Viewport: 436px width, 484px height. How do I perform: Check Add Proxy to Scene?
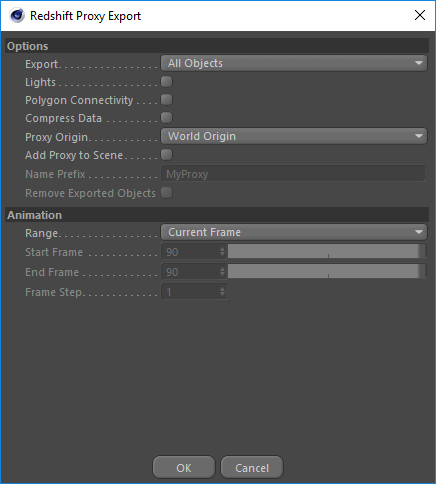click(x=166, y=155)
